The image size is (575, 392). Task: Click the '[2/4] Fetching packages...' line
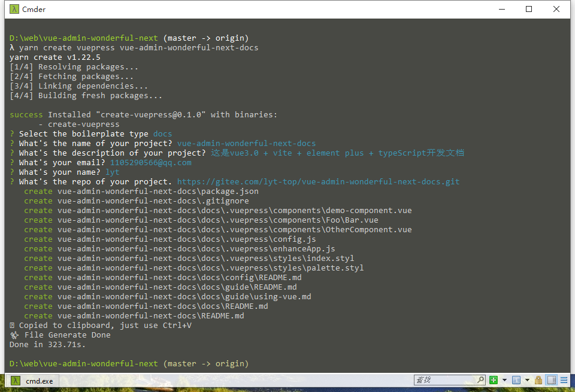point(71,77)
